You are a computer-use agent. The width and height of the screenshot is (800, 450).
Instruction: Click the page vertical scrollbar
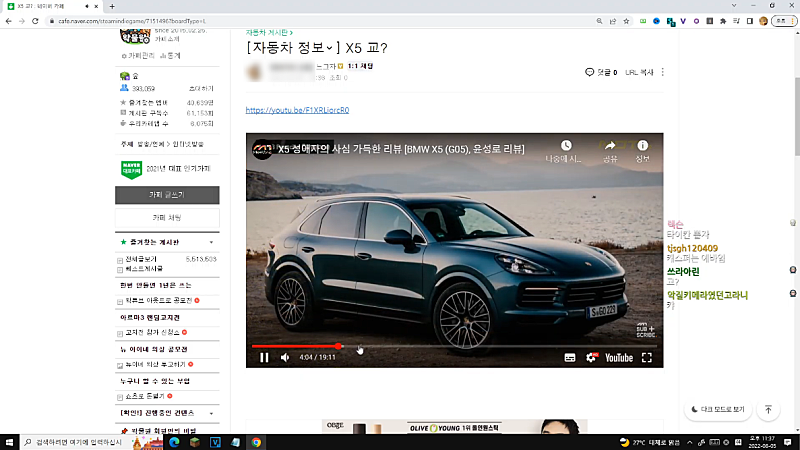tap(797, 117)
